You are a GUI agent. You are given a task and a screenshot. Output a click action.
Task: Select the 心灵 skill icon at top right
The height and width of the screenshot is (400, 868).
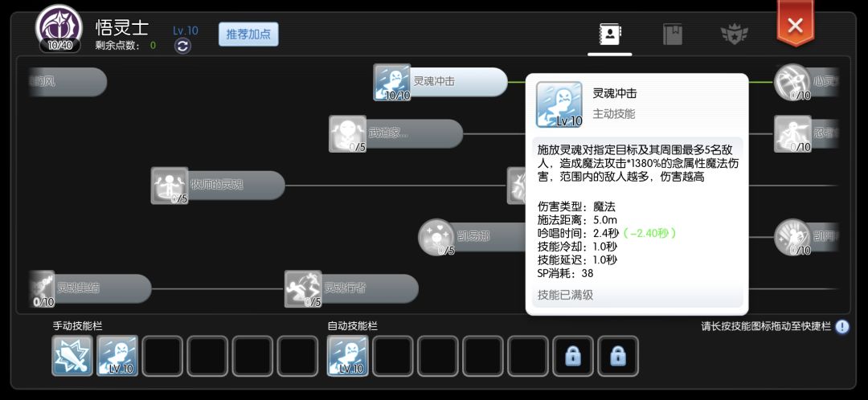792,82
